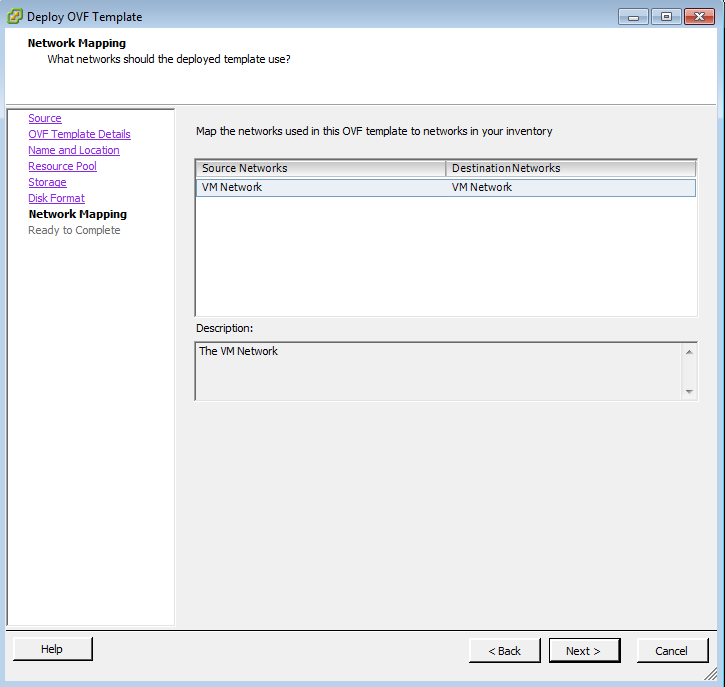Image resolution: width=725 pixels, height=687 pixels.
Task: Open the Storage step link
Action: pyautogui.click(x=47, y=182)
